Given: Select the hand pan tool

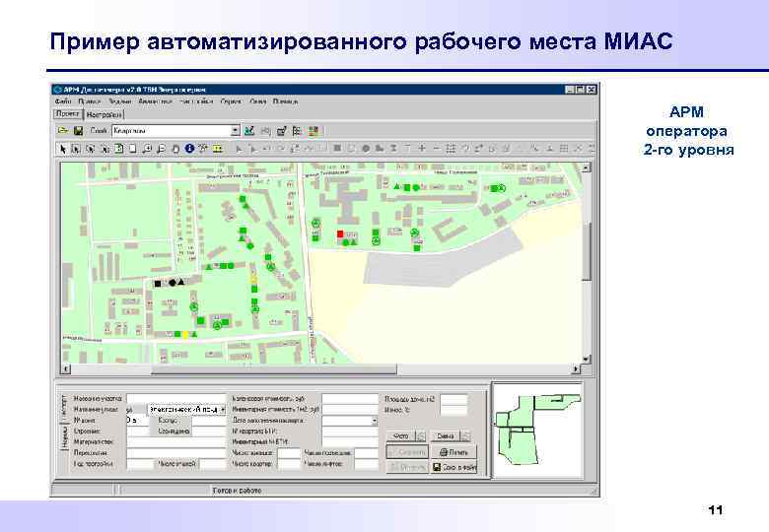Looking at the screenshot, I should point(175,149).
